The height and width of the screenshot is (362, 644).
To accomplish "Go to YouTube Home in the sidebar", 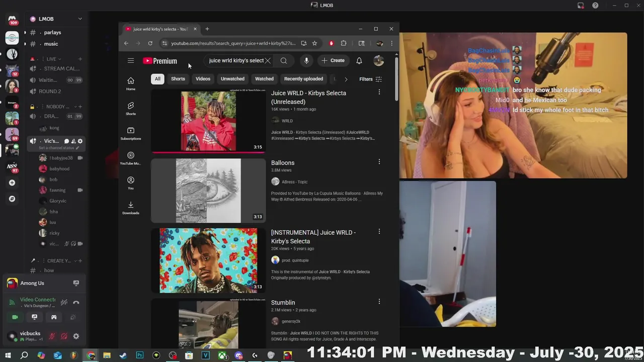I will pyautogui.click(x=131, y=83).
